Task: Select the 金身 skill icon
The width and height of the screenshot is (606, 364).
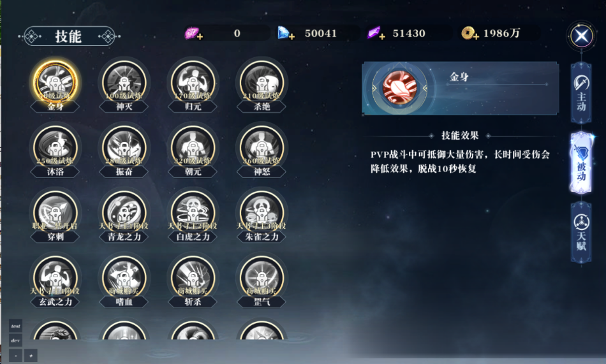Action: coord(55,82)
